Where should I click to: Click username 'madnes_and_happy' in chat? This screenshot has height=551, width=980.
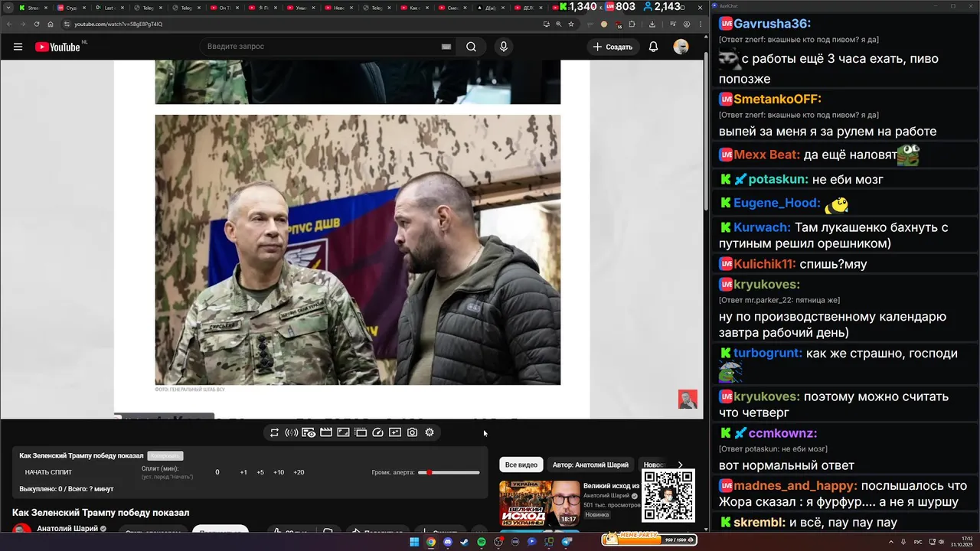(x=795, y=486)
